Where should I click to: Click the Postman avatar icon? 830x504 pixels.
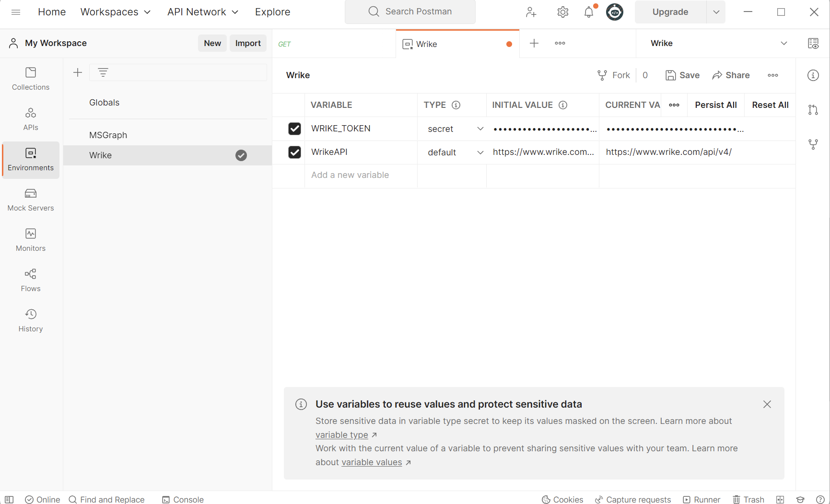(x=615, y=12)
